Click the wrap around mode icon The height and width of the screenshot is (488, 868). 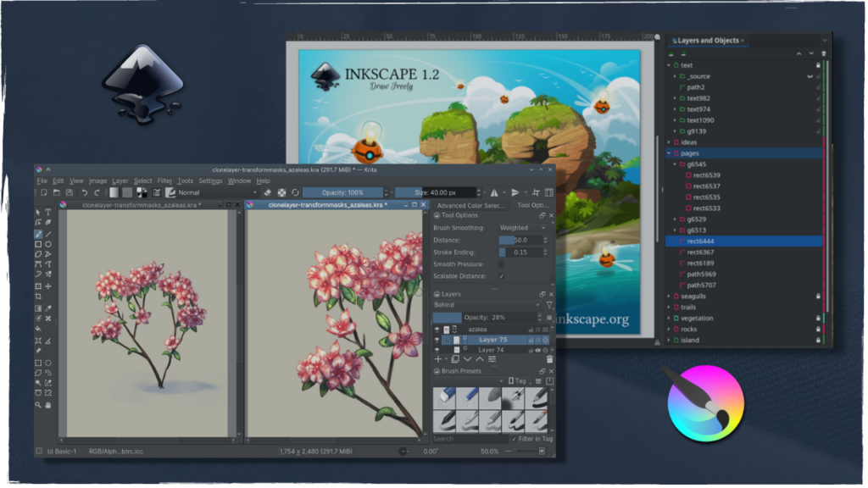click(x=536, y=192)
